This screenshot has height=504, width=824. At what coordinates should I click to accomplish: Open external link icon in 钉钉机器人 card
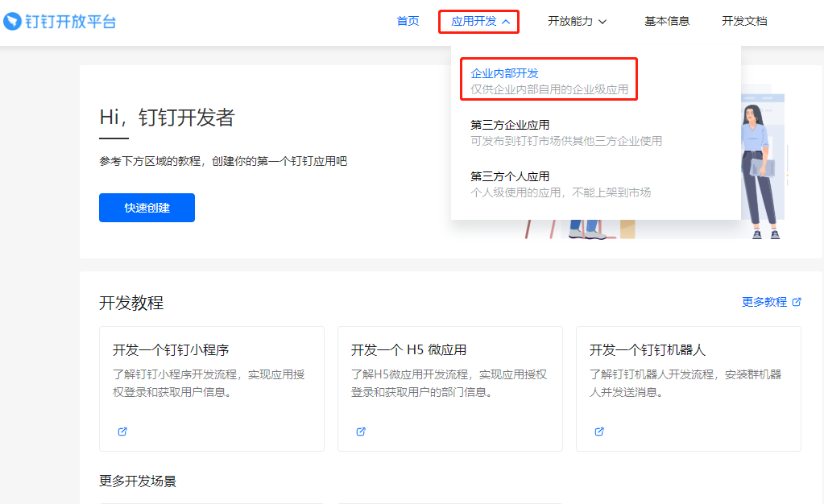pyautogui.click(x=599, y=432)
